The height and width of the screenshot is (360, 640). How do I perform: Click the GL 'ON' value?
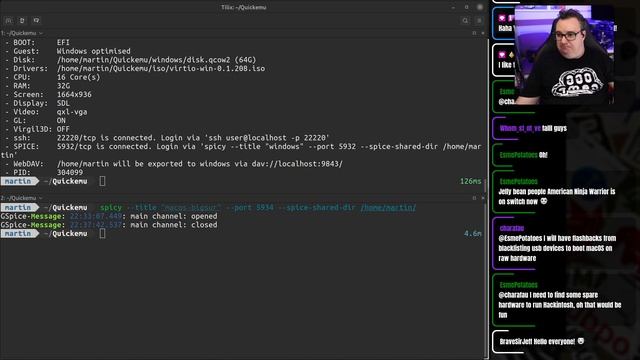tap(61, 120)
